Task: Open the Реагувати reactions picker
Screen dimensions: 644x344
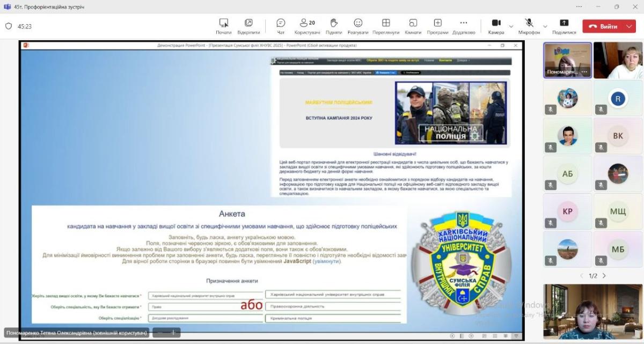Action: [358, 26]
